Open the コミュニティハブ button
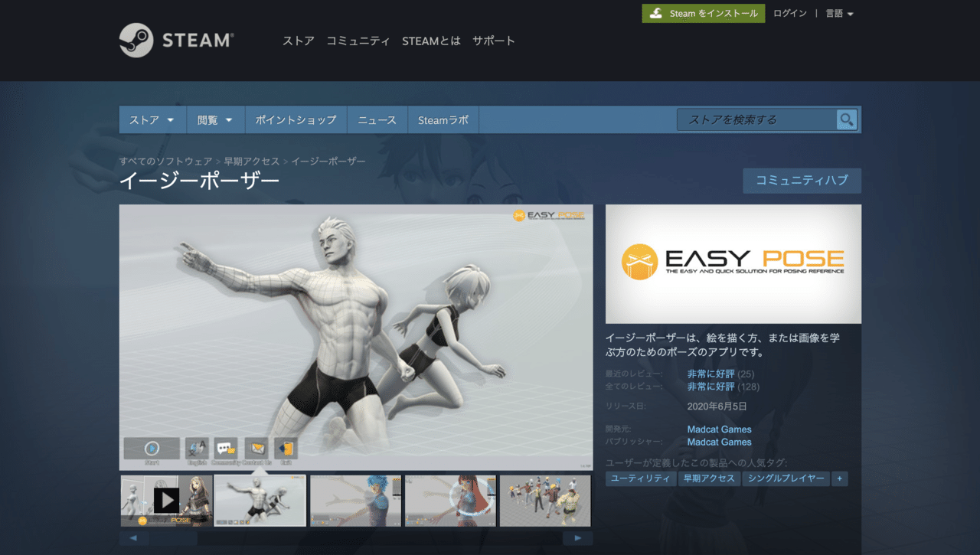Viewport: 980px width, 555px height. point(802,181)
